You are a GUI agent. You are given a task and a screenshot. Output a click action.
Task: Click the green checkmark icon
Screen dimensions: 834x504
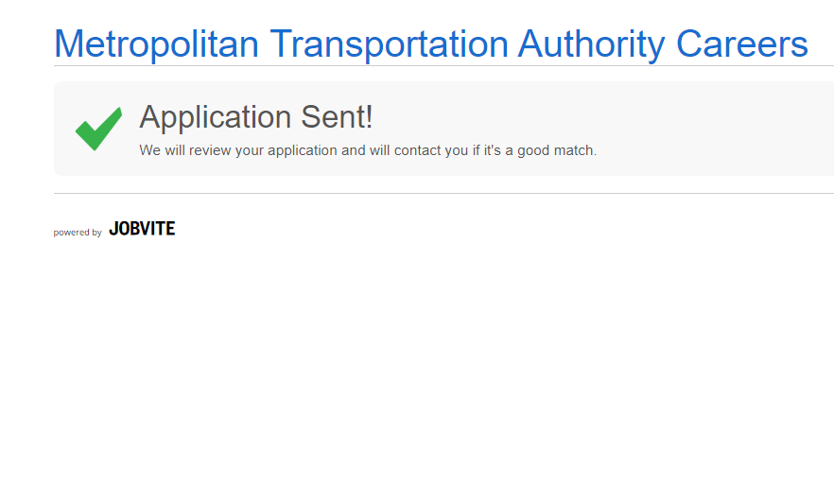98,129
